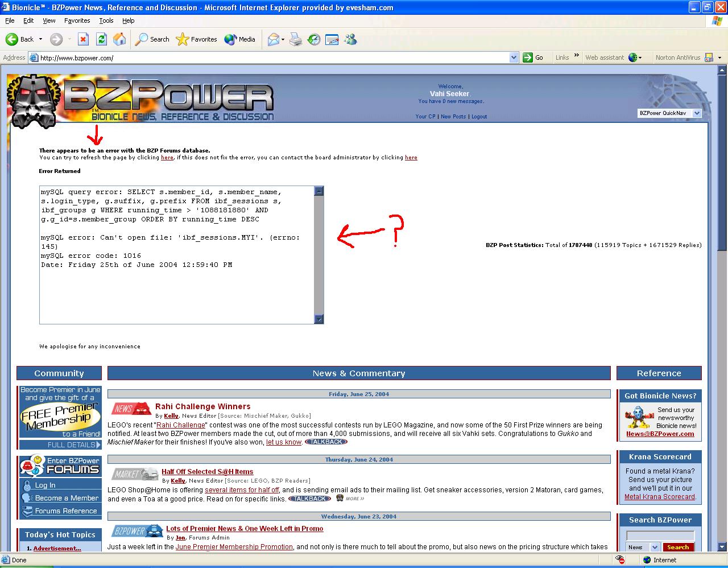Open the Your CP link

pyautogui.click(x=425, y=117)
